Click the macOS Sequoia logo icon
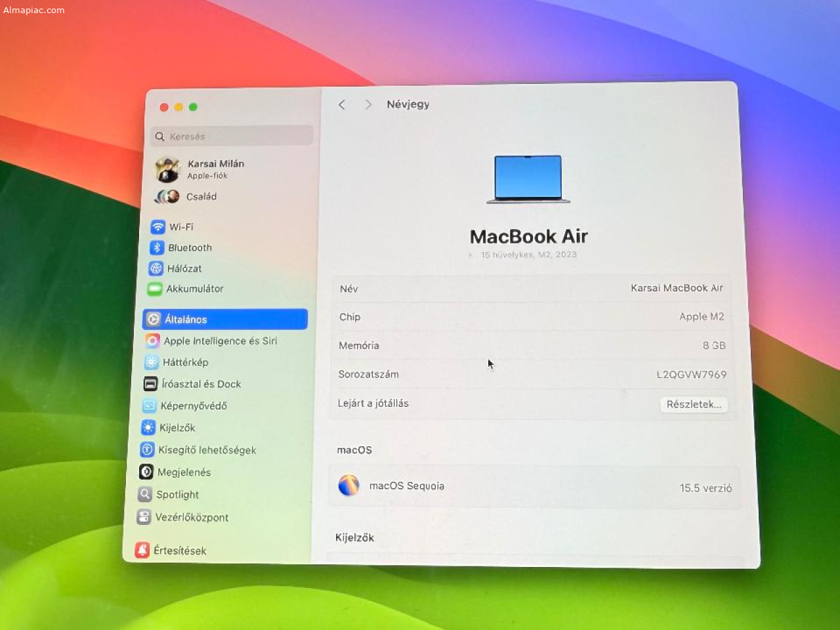 [348, 486]
